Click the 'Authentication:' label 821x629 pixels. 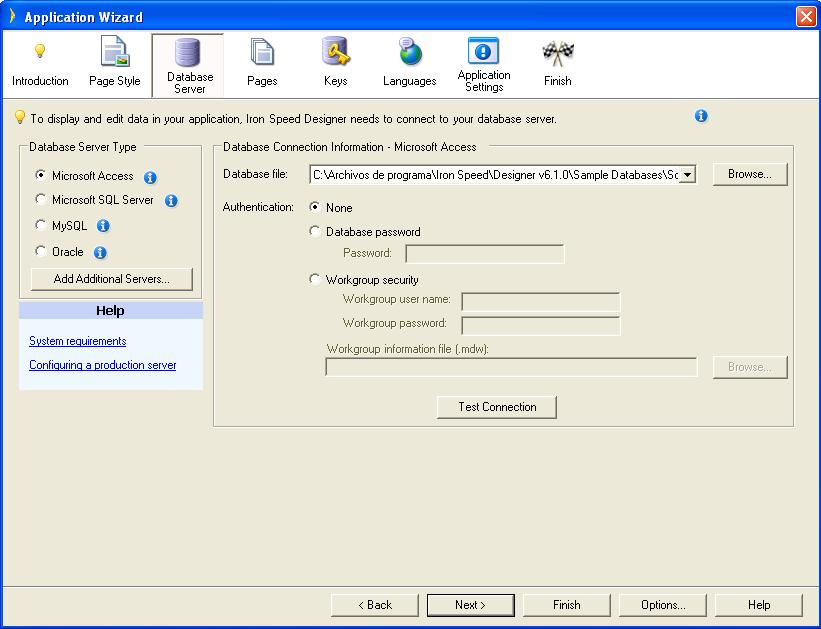(x=258, y=207)
